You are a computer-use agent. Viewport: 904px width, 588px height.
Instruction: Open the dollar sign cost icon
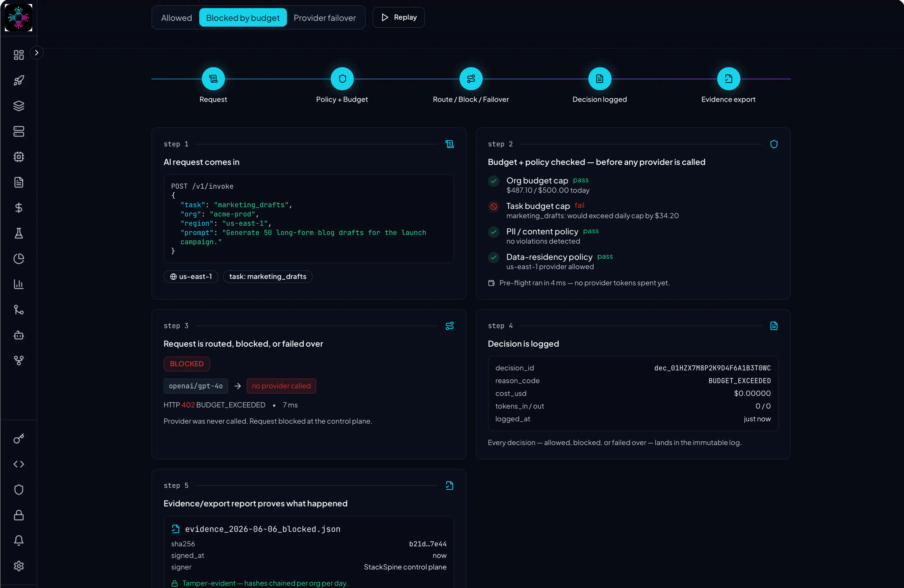(x=19, y=208)
